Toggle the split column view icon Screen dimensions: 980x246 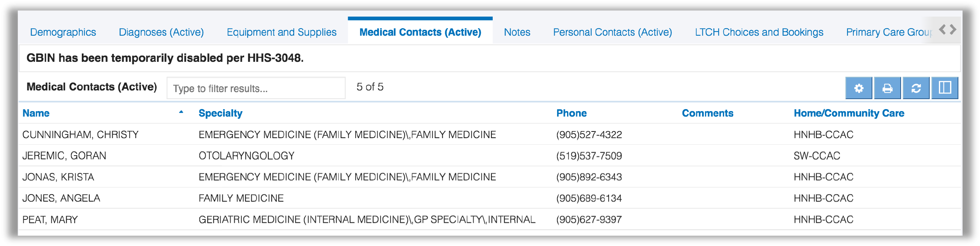tap(945, 88)
